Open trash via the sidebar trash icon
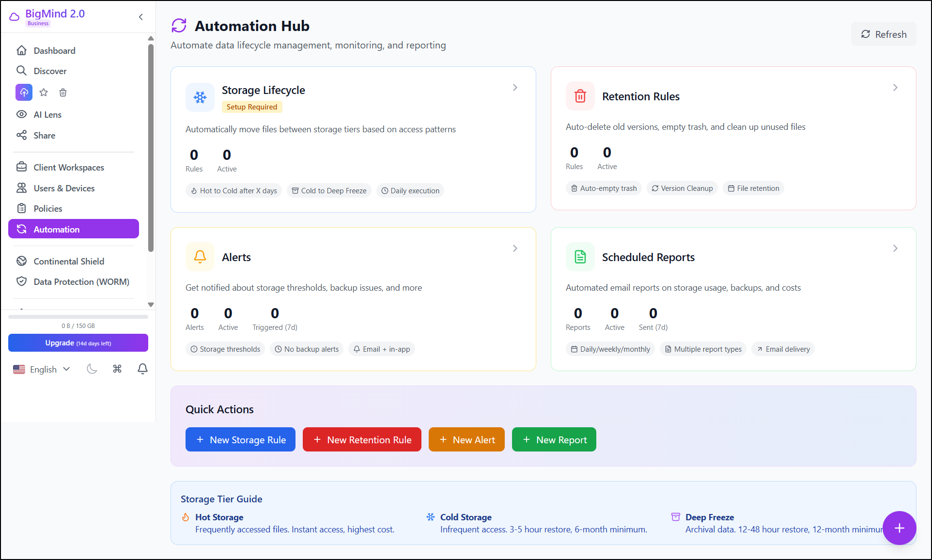The height and width of the screenshot is (560, 932). pos(63,92)
